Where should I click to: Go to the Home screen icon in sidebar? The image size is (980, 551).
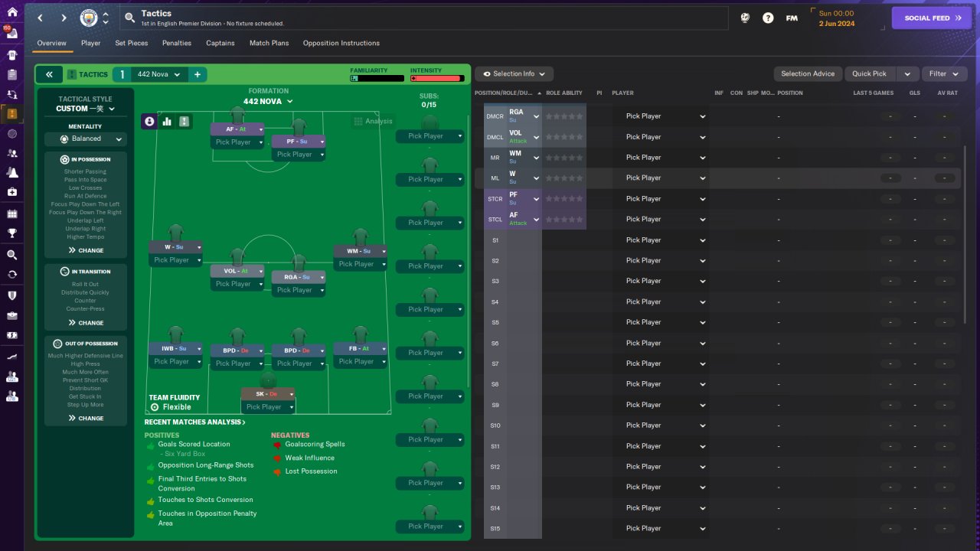click(11, 11)
